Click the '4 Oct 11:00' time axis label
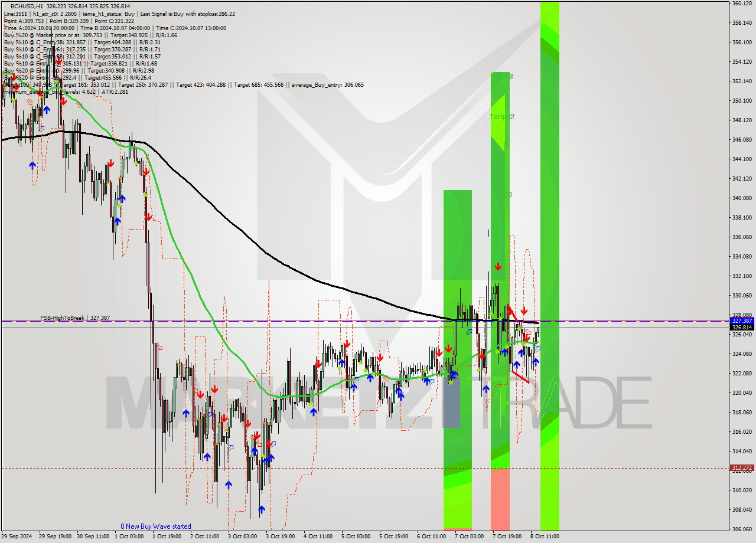Image resolution: width=756 pixels, height=543 pixels. [318, 537]
